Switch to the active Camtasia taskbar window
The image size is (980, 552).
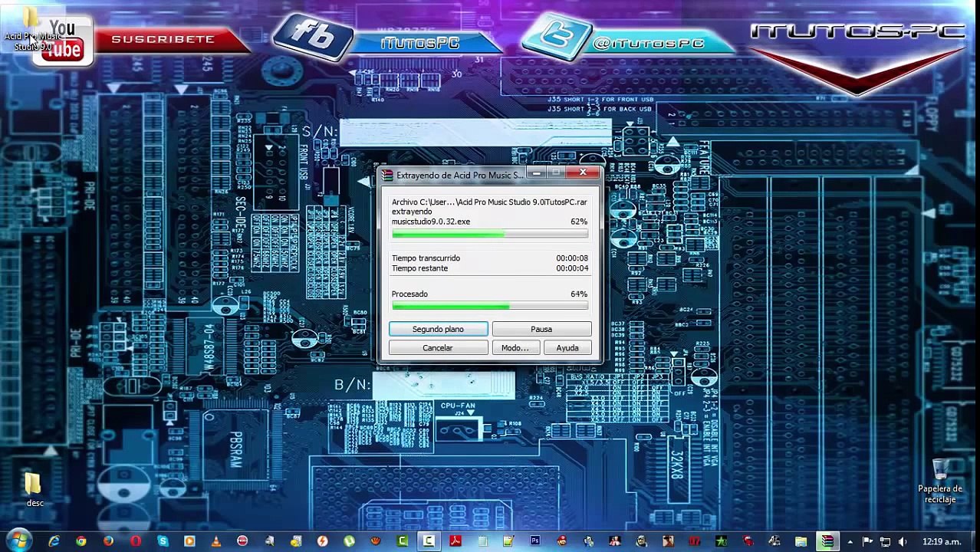[x=429, y=541]
